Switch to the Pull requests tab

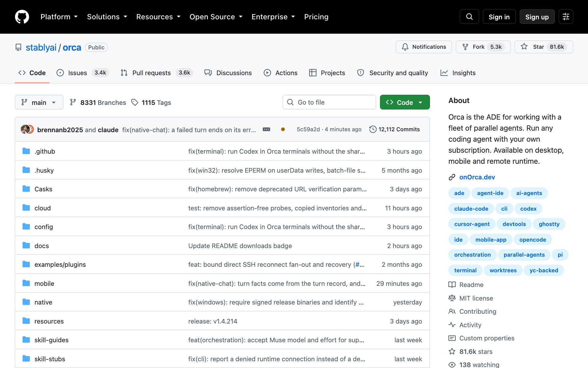[156, 73]
